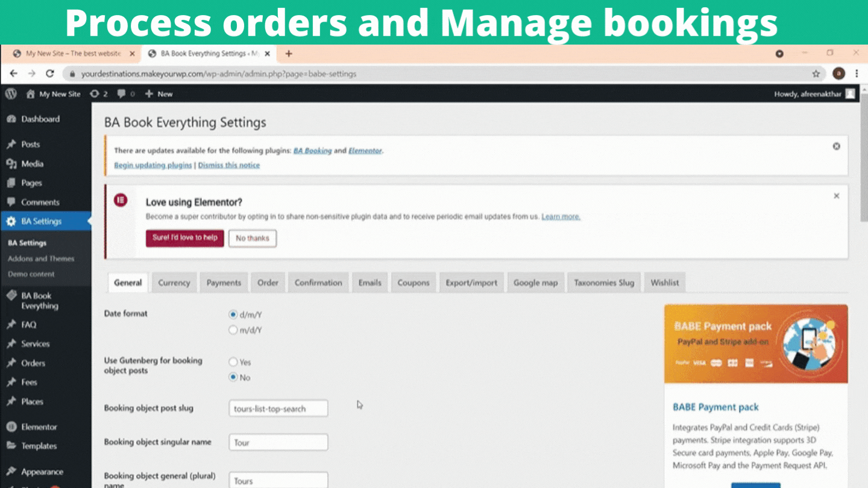Click the Booking object post slug field
This screenshot has width=868, height=488.
278,408
